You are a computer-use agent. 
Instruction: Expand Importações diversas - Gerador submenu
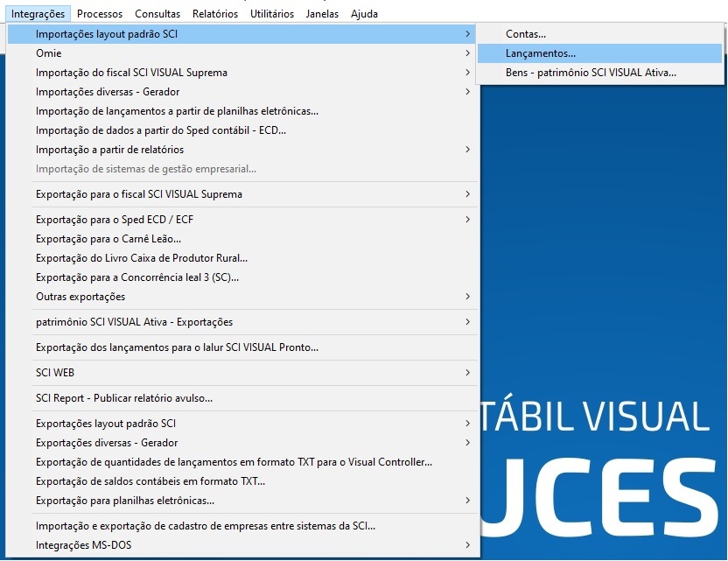click(x=108, y=92)
